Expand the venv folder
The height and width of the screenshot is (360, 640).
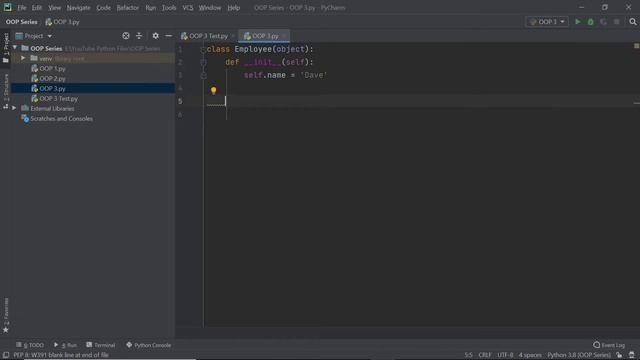[23, 58]
